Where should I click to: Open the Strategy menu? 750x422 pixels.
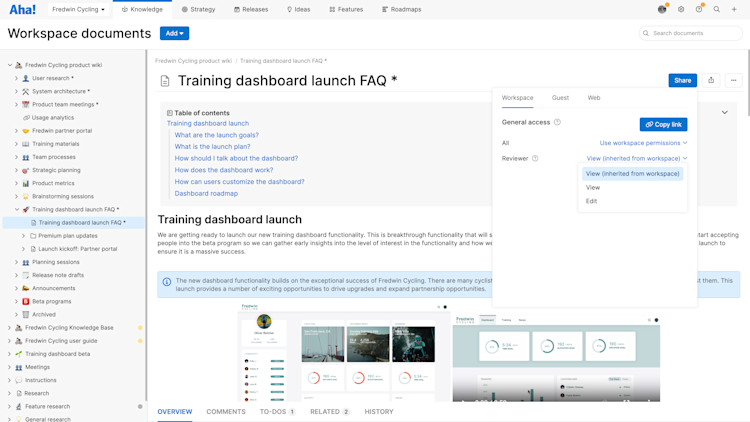[198, 9]
